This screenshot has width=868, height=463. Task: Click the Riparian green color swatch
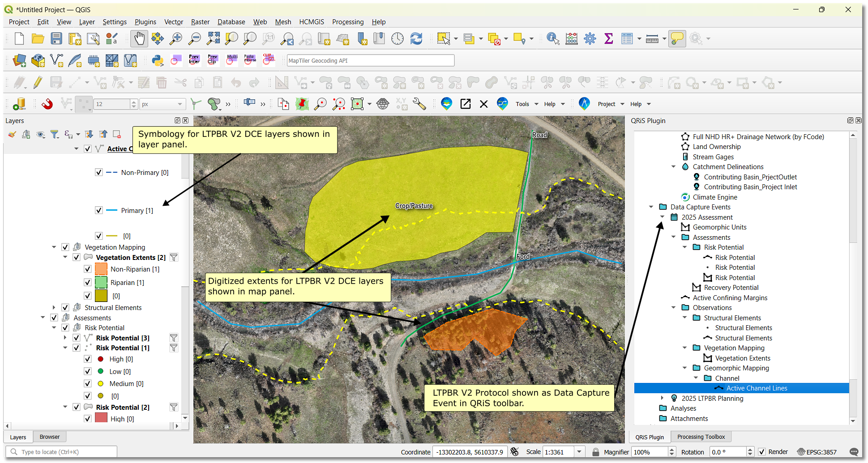tap(101, 283)
